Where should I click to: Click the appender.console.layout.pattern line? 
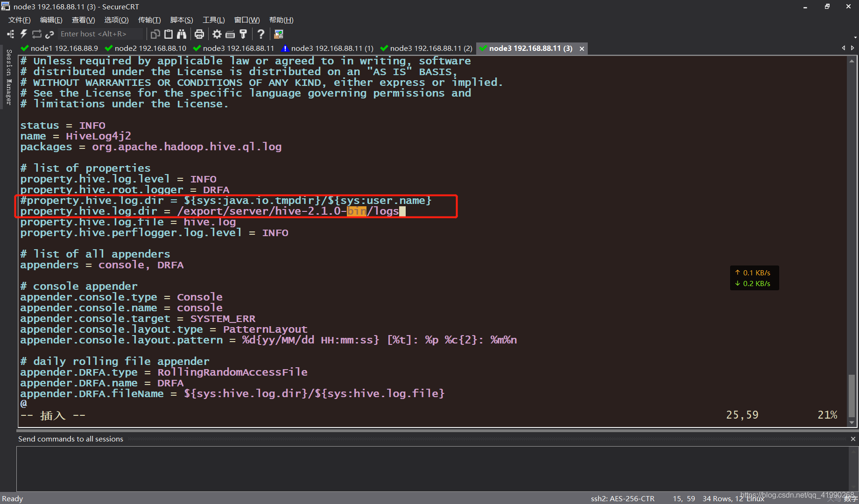click(268, 340)
